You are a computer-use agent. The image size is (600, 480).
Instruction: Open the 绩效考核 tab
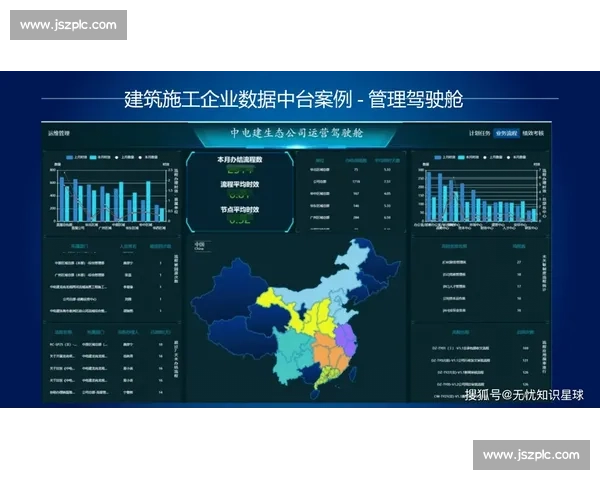[x=533, y=133]
